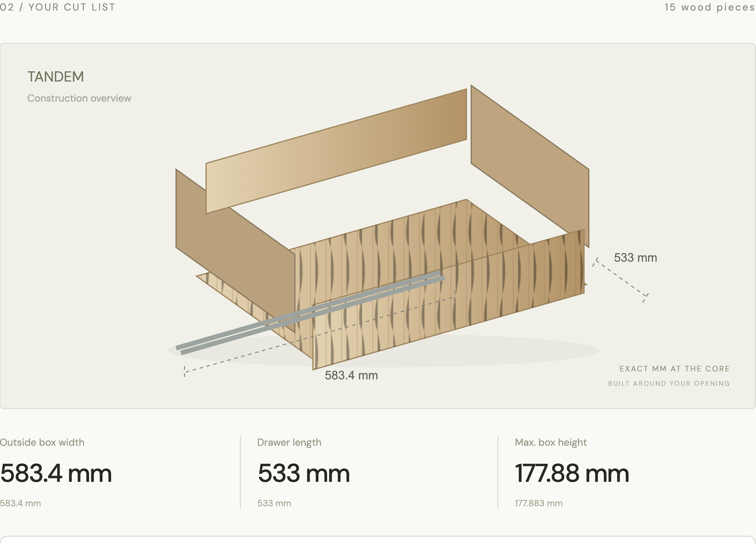Click the small 583.4 mm value under box width
Screen dimensions: 756x544
20,503
